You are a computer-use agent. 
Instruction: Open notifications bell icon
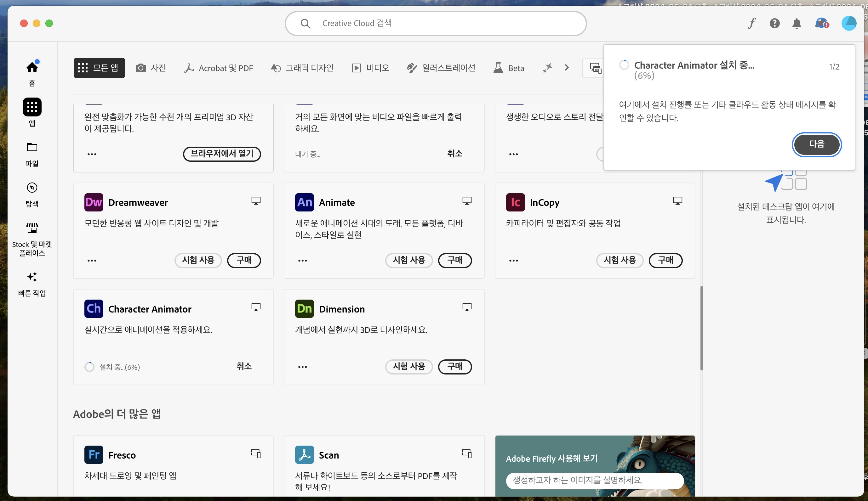pos(797,23)
